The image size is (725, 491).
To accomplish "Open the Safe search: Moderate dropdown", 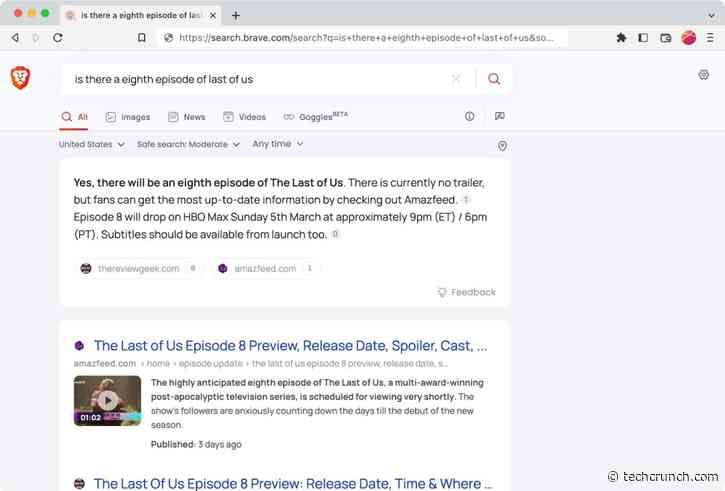I will pos(188,144).
